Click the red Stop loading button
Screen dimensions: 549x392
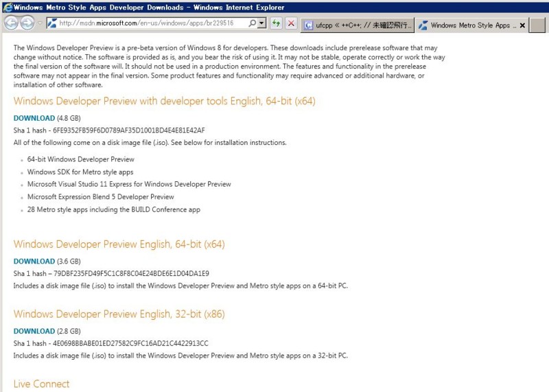pyautogui.click(x=291, y=23)
